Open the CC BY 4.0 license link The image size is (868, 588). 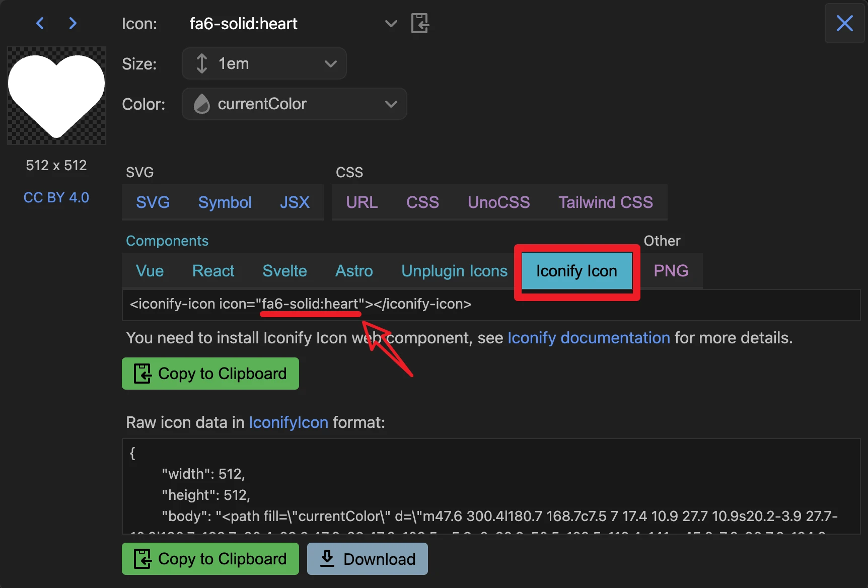(x=56, y=197)
